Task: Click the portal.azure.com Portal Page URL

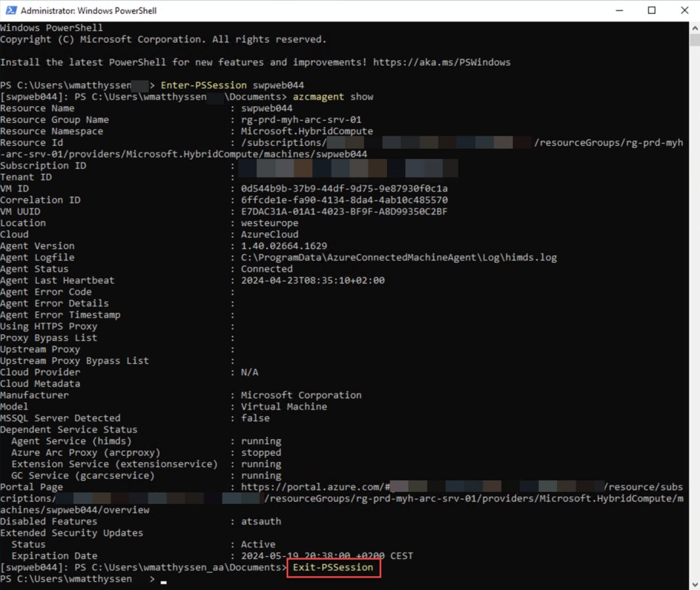Action: tap(315, 488)
